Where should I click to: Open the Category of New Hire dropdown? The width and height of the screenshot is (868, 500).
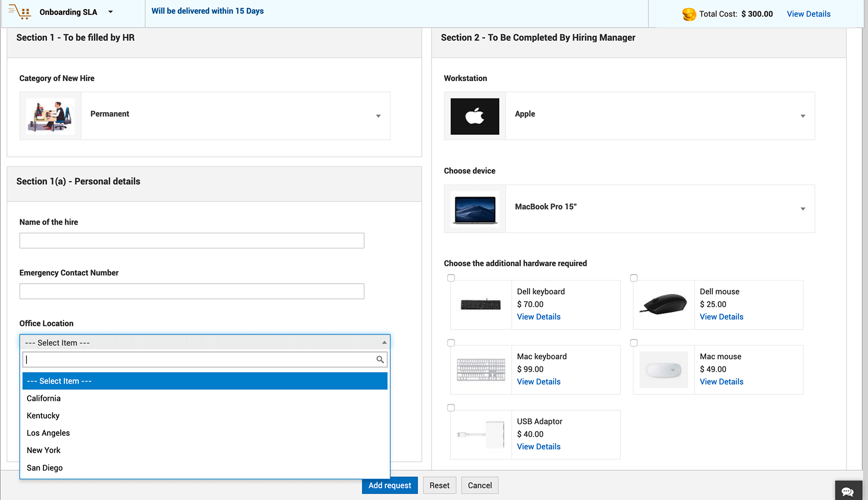click(378, 116)
